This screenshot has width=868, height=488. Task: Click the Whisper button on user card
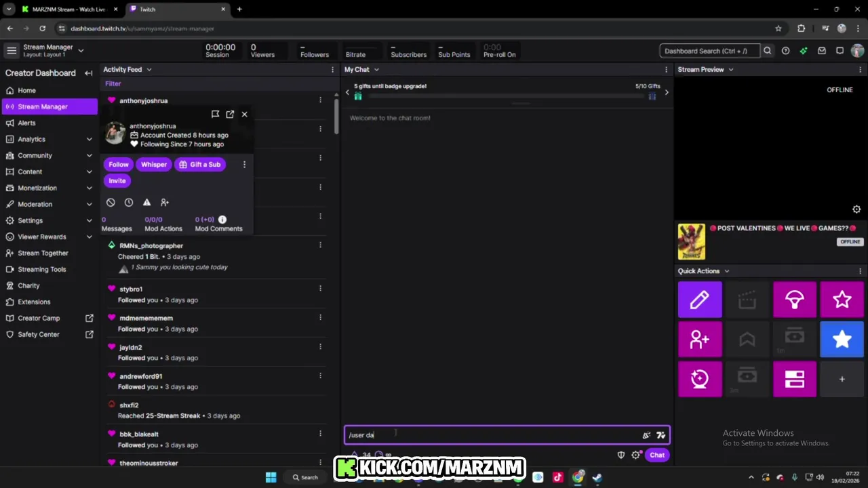click(154, 164)
